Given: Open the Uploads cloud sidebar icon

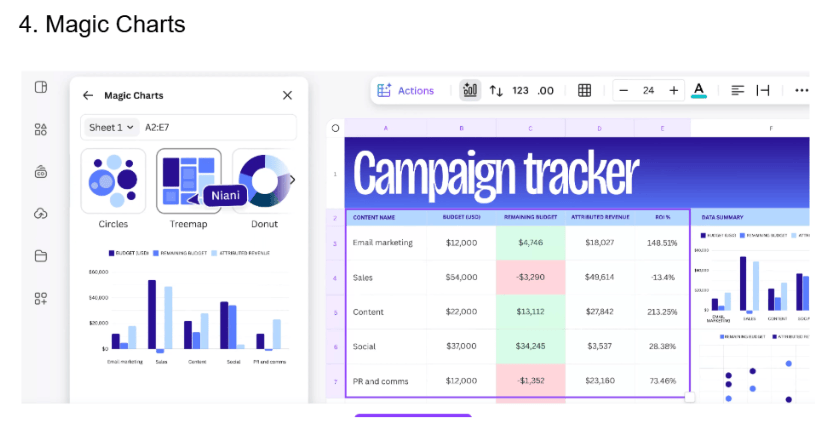Looking at the screenshot, I should point(41,214).
